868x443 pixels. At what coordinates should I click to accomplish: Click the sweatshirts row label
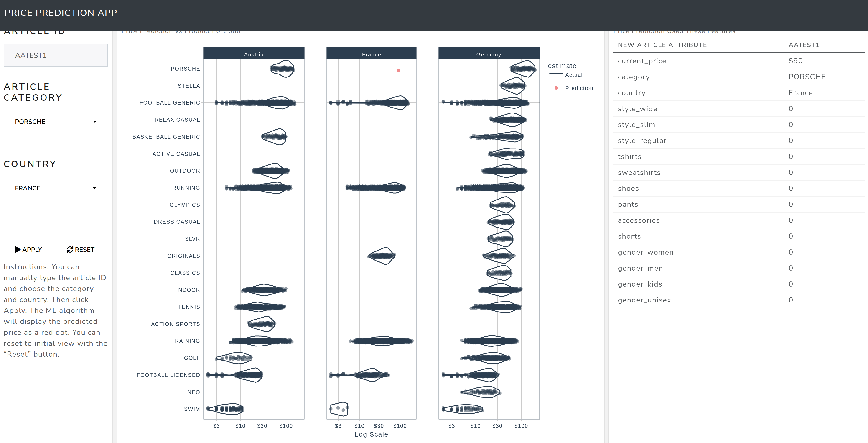coord(639,173)
